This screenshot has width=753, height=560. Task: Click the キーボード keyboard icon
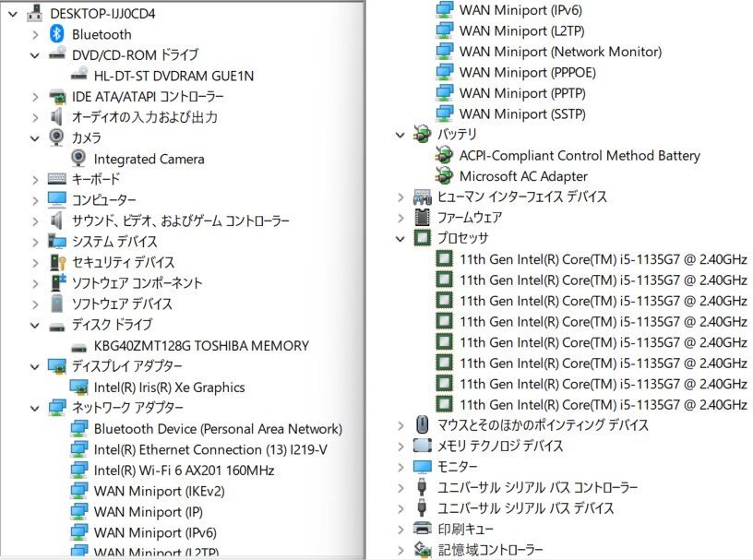pyautogui.click(x=56, y=179)
